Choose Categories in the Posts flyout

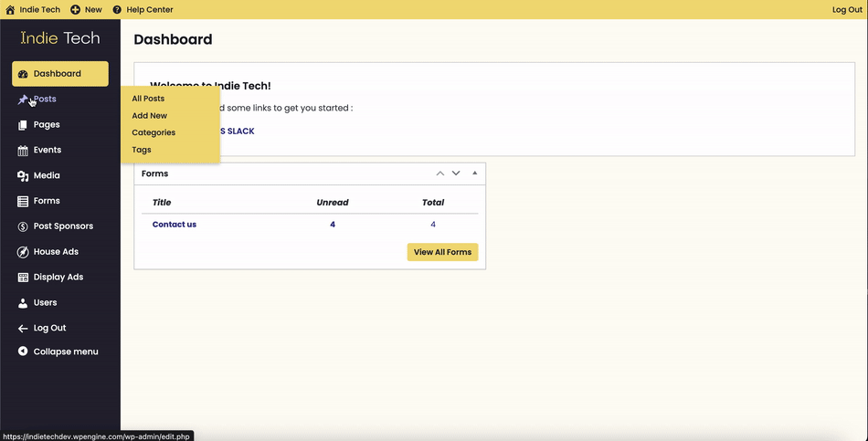153,132
